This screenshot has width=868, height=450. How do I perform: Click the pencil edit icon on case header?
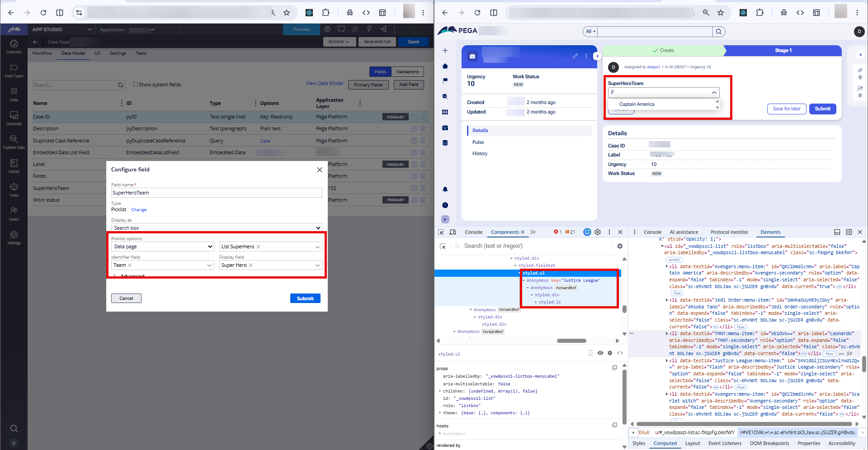[x=575, y=56]
